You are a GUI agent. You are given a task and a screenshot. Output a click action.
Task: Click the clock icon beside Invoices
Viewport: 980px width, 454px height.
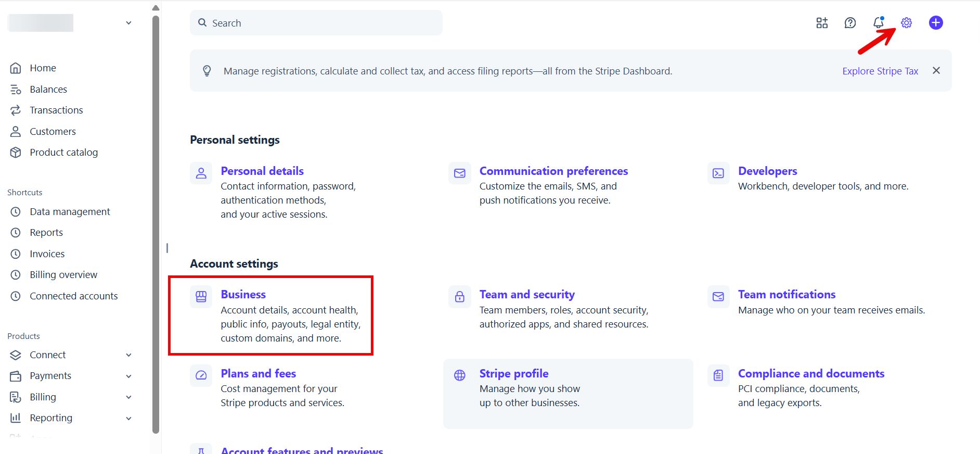(16, 254)
